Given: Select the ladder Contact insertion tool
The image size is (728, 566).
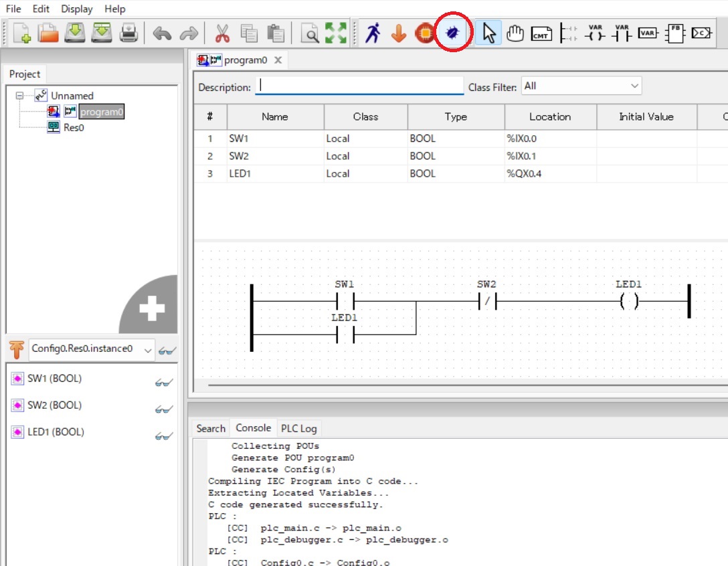Looking at the screenshot, I should 622,32.
